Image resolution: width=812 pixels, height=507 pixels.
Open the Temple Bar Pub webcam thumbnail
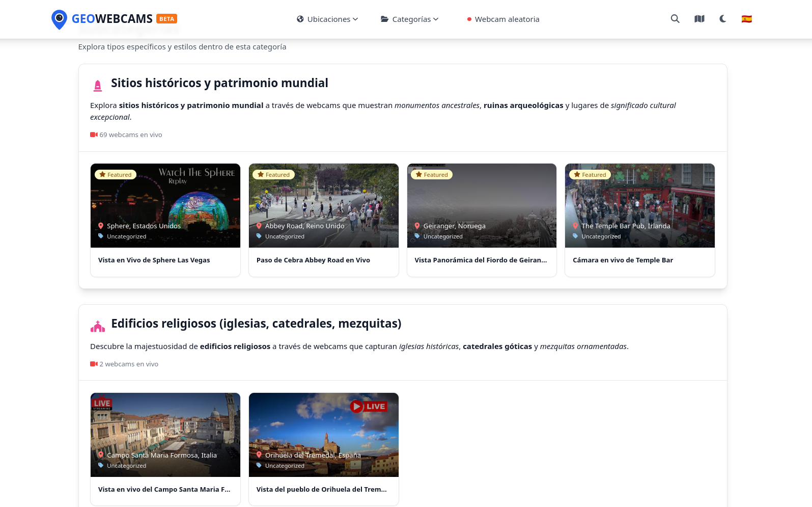[x=640, y=205]
